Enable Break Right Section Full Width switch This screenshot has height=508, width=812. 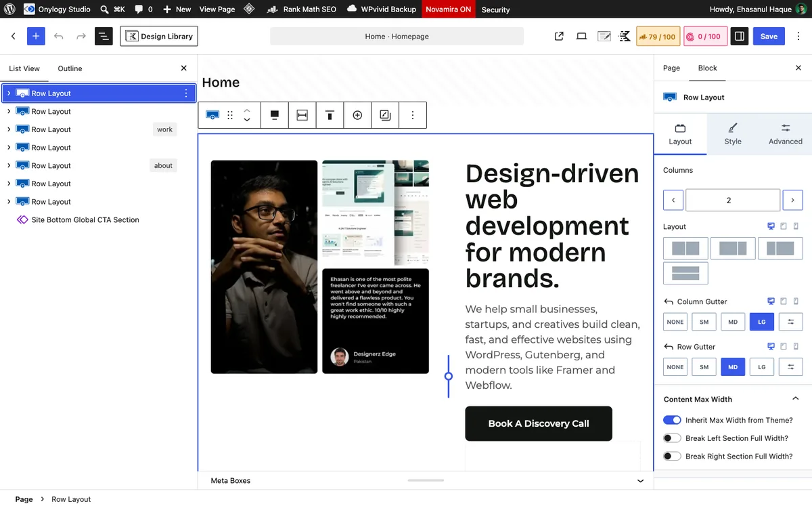672,457
